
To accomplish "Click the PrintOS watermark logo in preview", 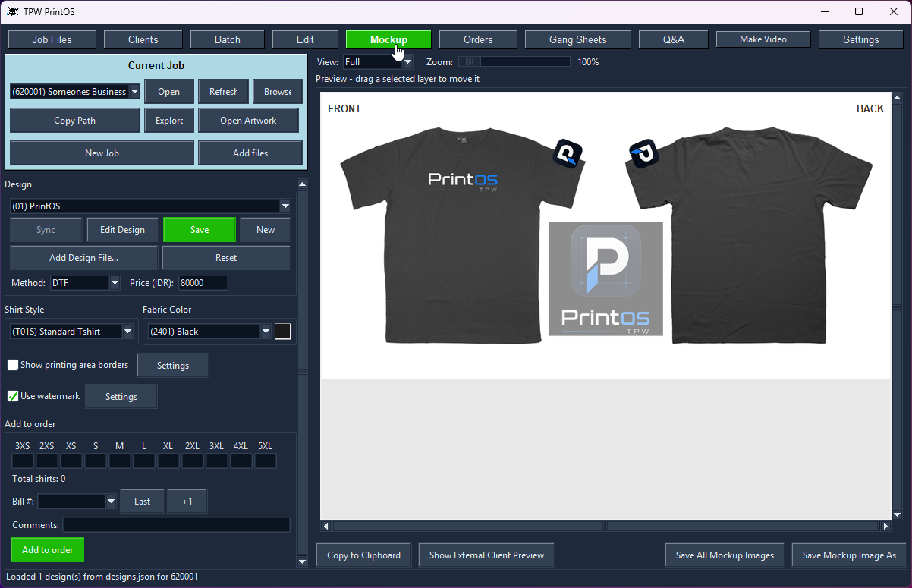I will [605, 278].
